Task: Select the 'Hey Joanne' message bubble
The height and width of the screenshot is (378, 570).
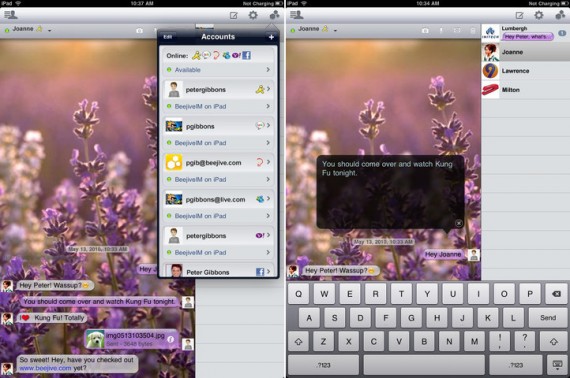Action: [x=443, y=254]
